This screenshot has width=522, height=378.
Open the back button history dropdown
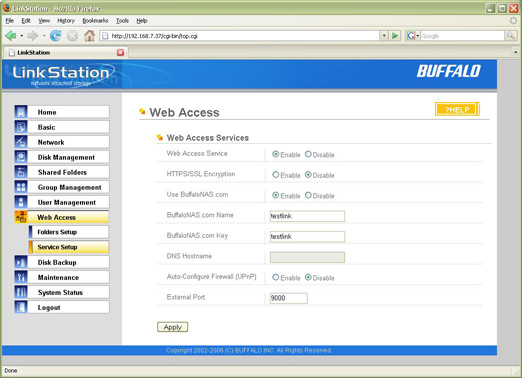tap(22, 36)
